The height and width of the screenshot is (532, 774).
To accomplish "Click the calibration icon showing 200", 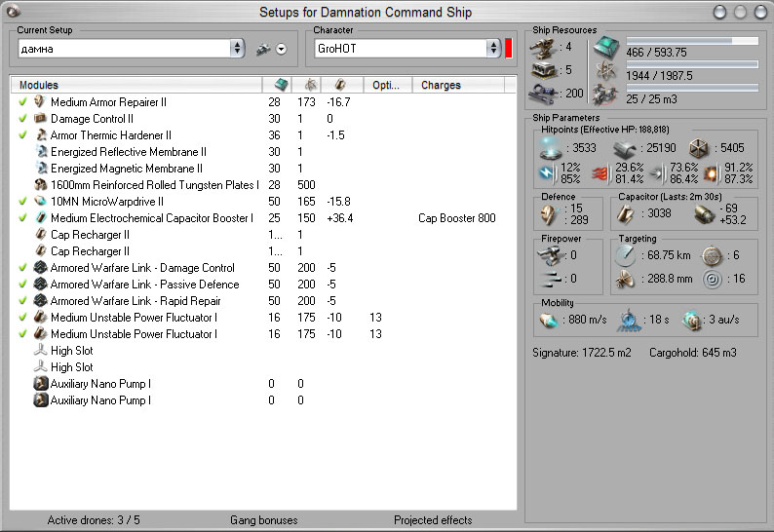I will 543,94.
